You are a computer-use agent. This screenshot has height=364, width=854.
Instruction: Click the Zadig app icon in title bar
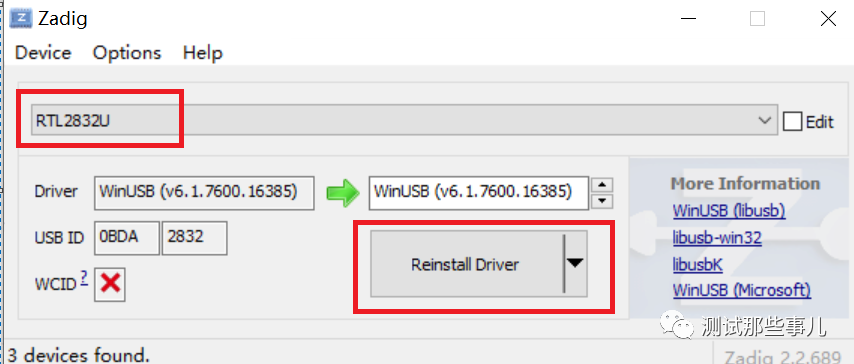tap(21, 19)
